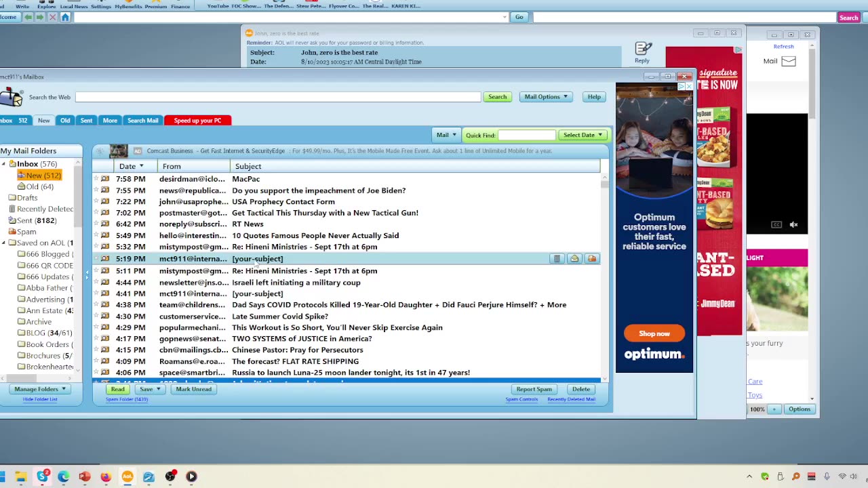Click the Search the Web input field
868x488 pixels.
click(x=278, y=97)
